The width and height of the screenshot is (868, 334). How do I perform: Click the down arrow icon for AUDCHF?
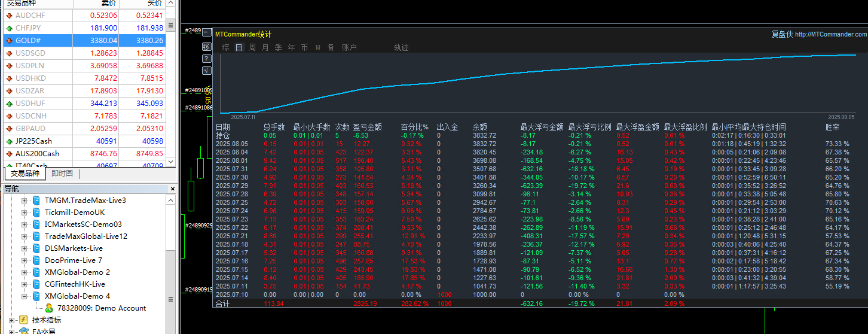pos(9,15)
